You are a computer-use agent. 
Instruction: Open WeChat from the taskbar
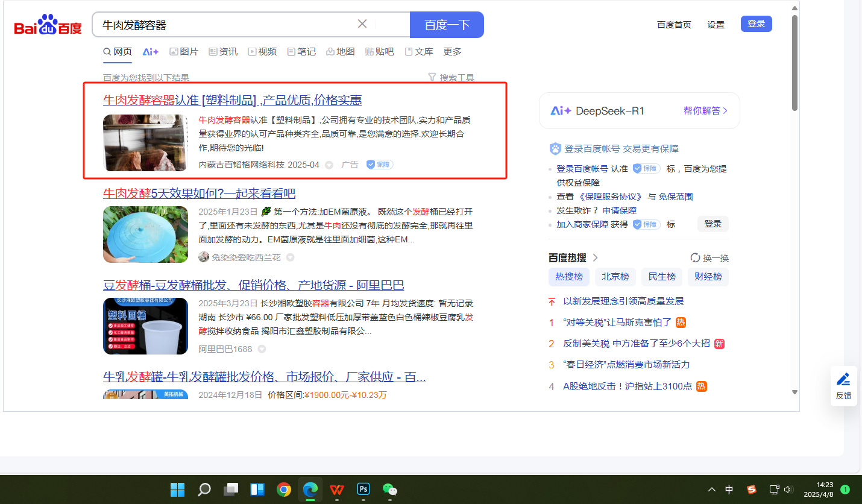(x=390, y=490)
